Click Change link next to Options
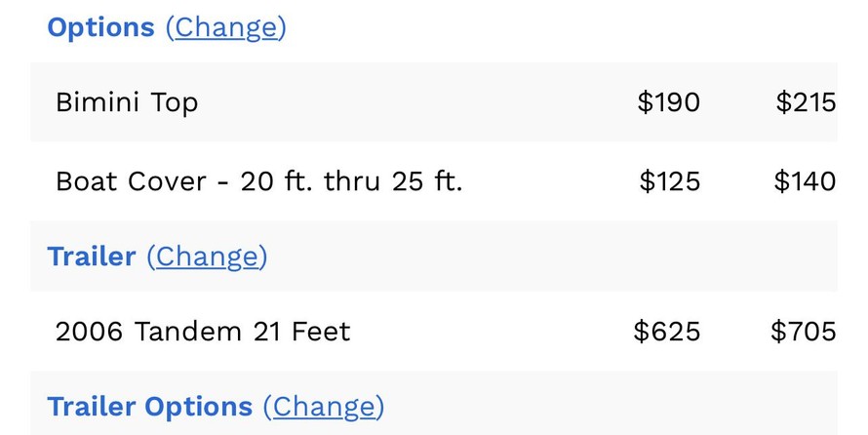 pos(225,27)
